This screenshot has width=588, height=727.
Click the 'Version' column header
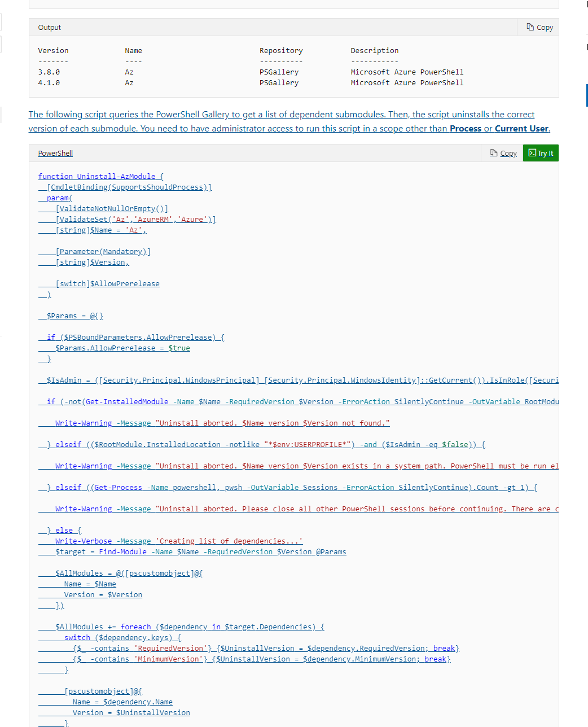pyautogui.click(x=53, y=50)
